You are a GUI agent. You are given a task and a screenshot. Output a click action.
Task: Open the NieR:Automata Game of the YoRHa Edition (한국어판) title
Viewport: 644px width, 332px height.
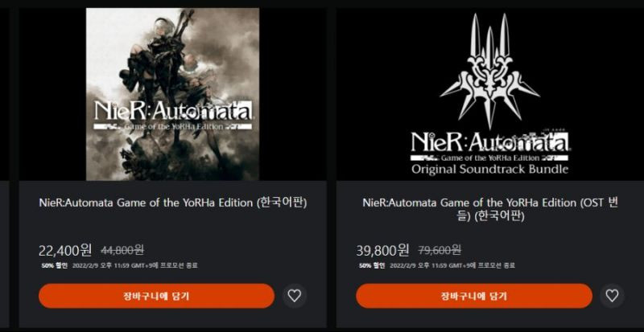tap(173, 203)
